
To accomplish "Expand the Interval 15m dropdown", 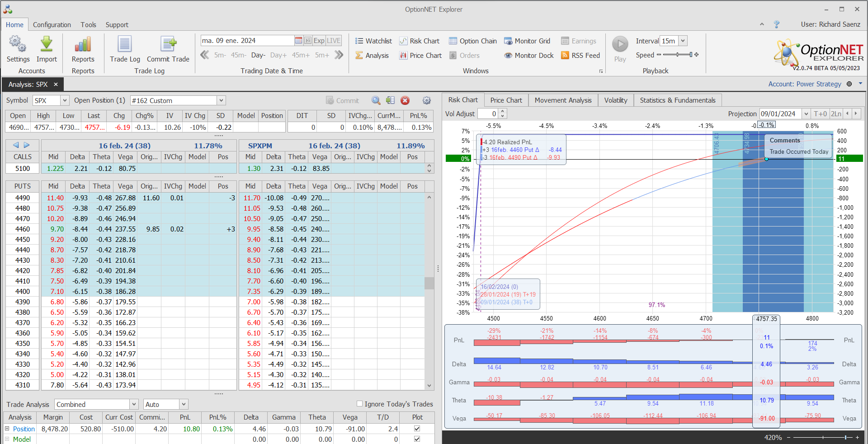I will point(683,41).
